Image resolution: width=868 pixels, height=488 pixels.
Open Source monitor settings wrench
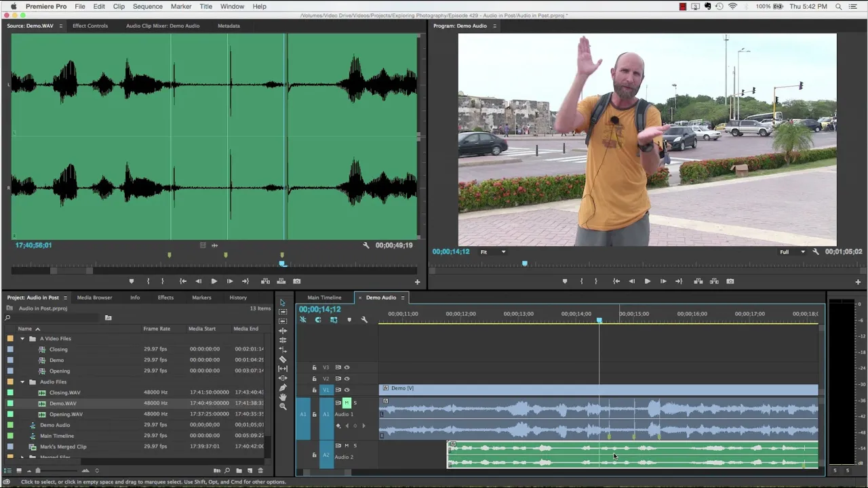366,245
